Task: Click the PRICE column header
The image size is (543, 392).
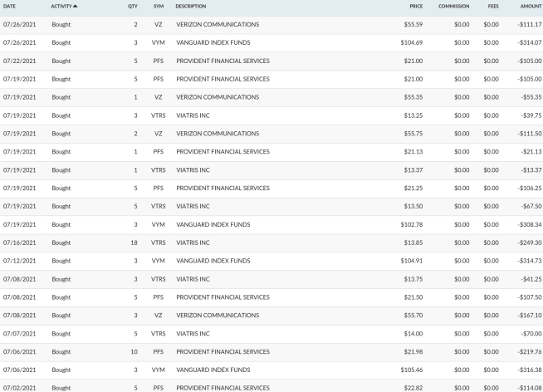Action: pos(416,7)
